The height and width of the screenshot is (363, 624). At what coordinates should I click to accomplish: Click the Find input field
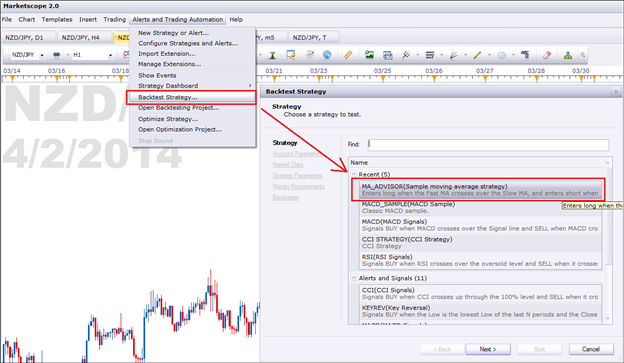click(488, 144)
